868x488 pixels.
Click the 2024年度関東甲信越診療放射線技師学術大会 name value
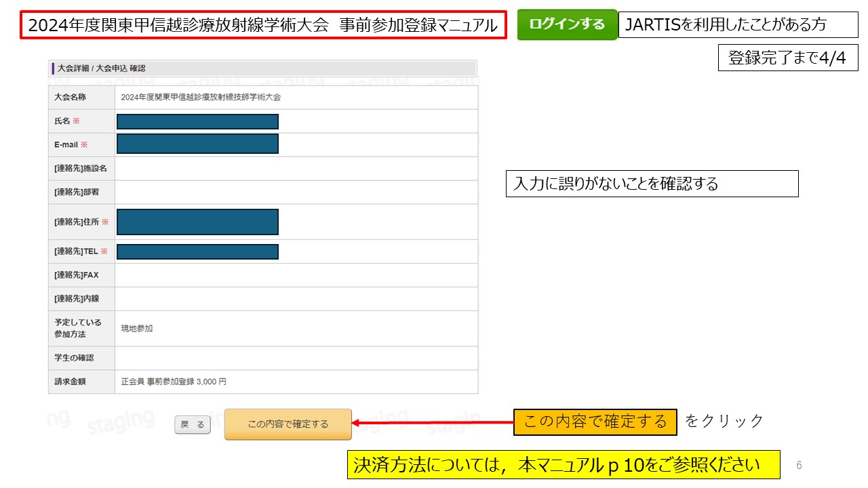click(x=201, y=97)
